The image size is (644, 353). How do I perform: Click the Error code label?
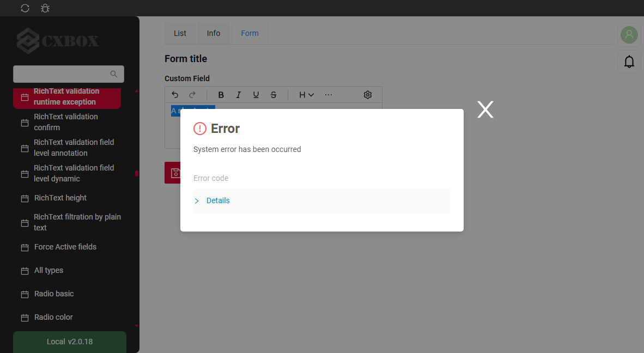(211, 178)
